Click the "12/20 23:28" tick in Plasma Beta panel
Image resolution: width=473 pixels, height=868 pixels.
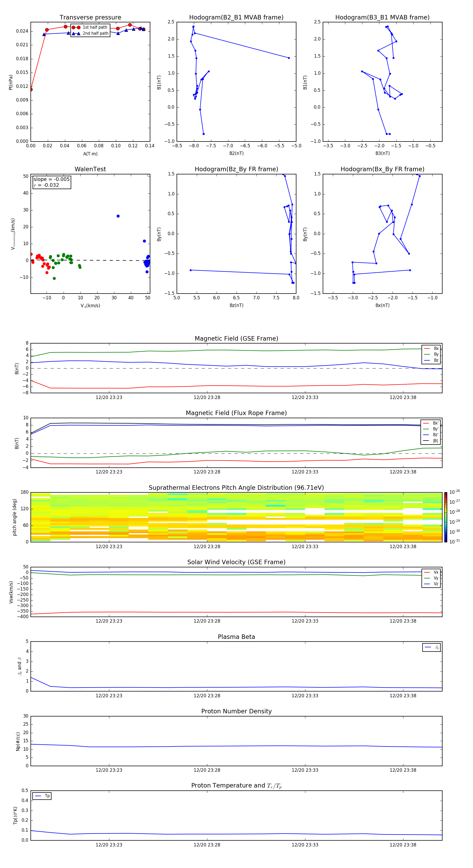207,696
